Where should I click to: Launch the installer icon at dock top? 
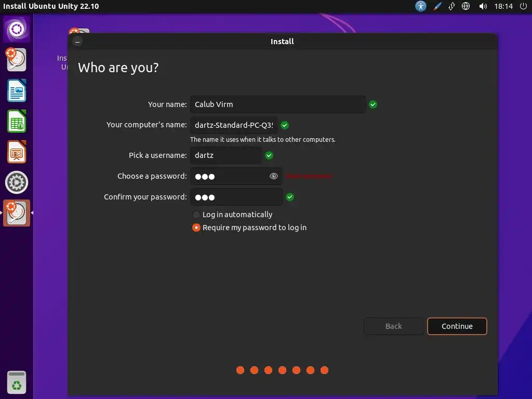(16, 60)
